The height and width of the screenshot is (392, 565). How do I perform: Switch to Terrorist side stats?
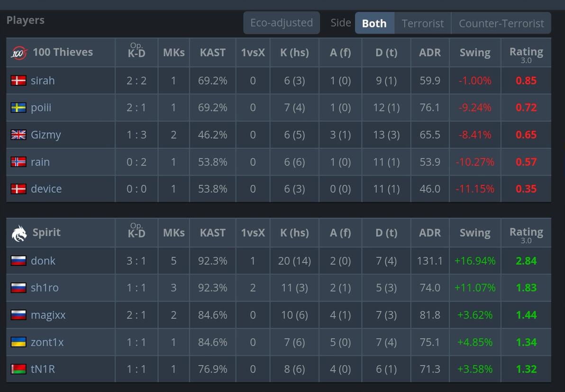423,23
